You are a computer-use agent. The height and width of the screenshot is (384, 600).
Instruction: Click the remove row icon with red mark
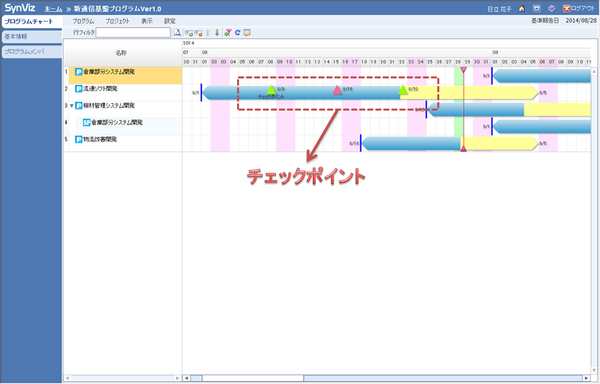point(198,33)
